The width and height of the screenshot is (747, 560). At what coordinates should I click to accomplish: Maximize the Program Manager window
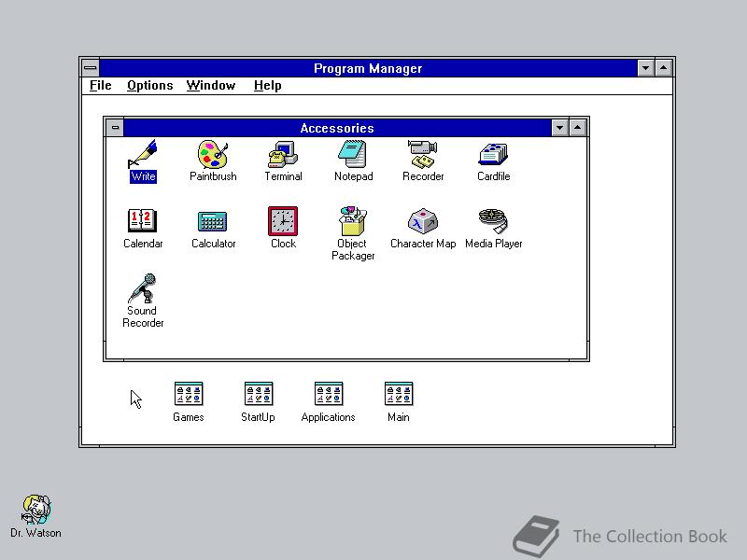(x=663, y=68)
